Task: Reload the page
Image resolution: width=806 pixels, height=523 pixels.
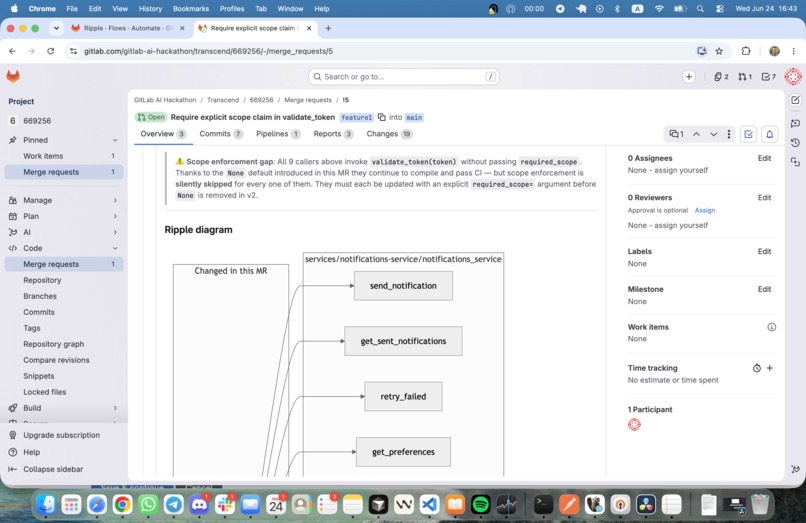Action: [50, 51]
